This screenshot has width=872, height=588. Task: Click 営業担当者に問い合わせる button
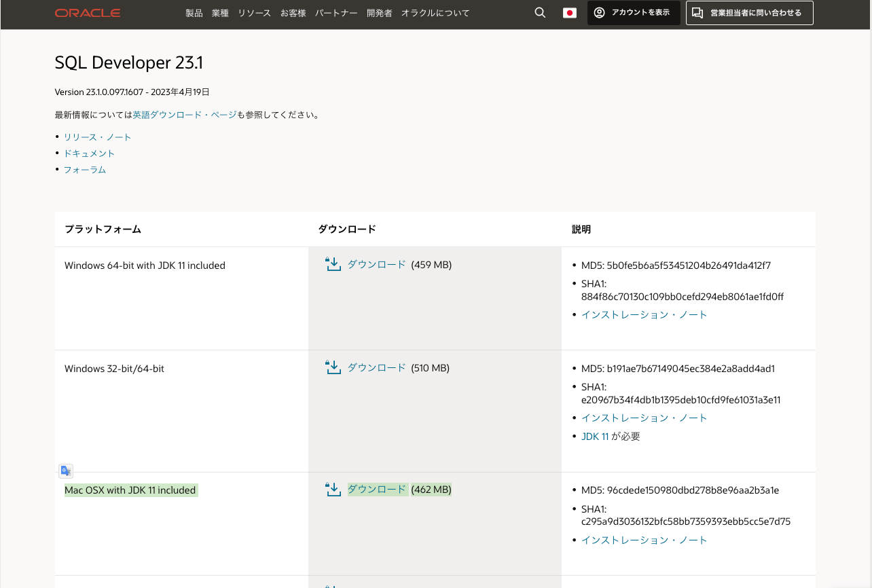(750, 13)
